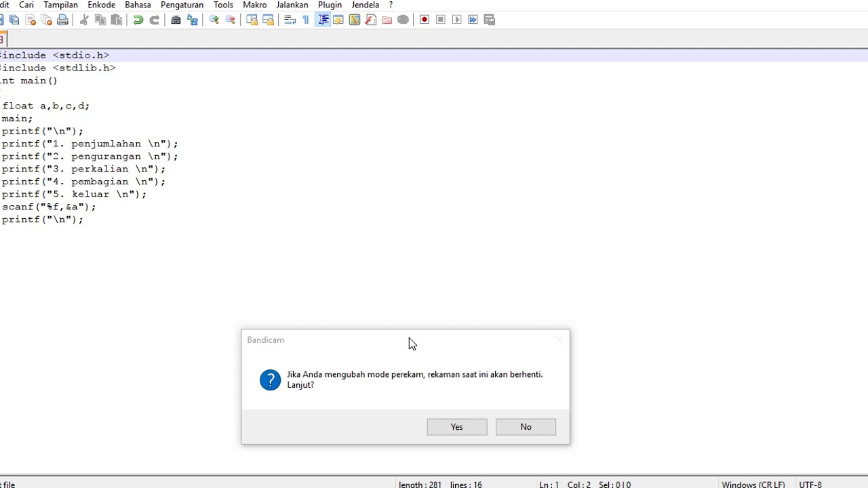The image size is (868, 488).
Task: Click the Cut scissors icon
Action: (x=84, y=20)
